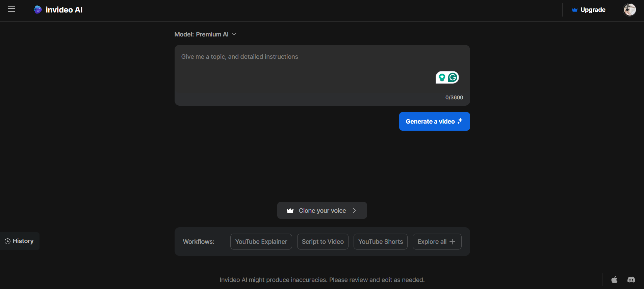Screen dimensions: 644x289
Task: Select the Script to Video workflow
Action: click(x=323, y=242)
